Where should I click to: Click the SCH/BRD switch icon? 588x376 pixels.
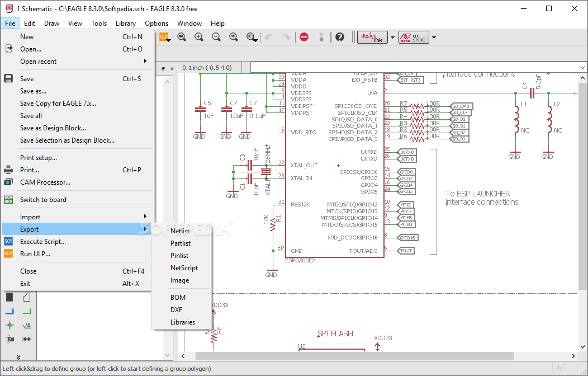click(8, 199)
